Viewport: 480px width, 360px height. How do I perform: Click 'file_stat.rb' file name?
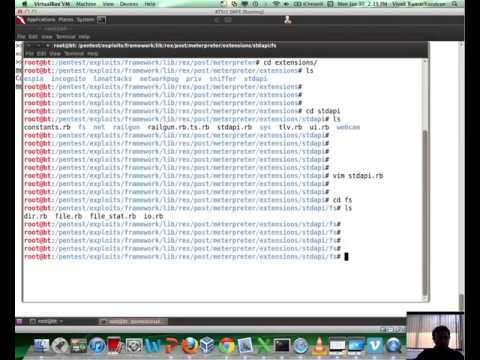tap(113, 216)
